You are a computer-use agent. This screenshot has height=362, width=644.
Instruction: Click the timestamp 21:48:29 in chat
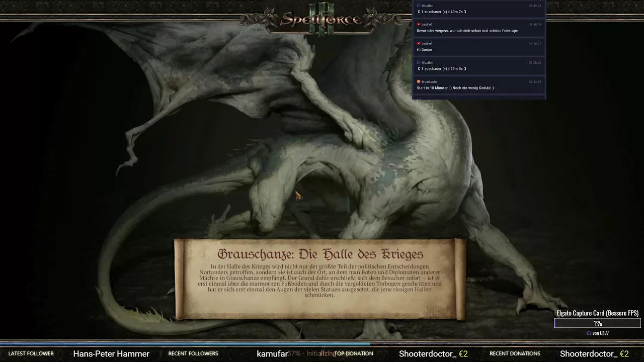535,24
